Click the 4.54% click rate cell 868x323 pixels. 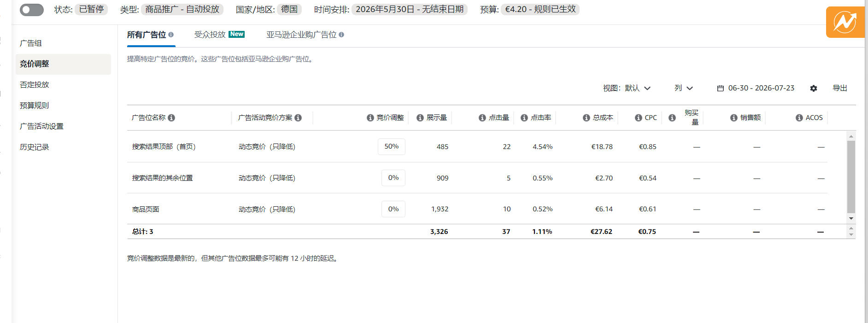(543, 147)
